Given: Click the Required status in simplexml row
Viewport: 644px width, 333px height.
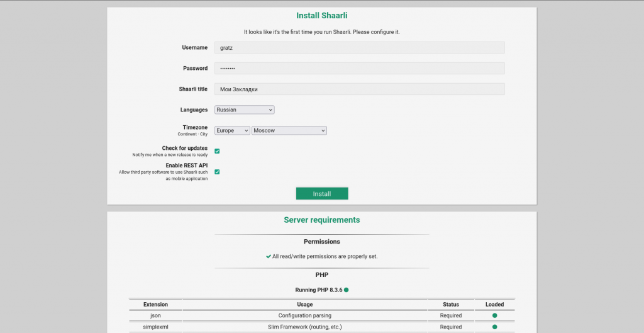Looking at the screenshot, I should (x=451, y=327).
